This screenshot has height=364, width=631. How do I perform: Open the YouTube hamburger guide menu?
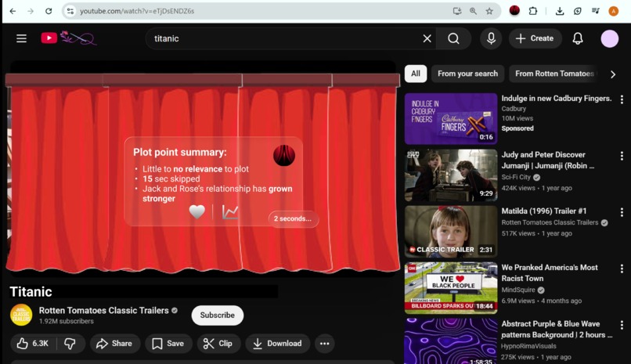point(21,38)
